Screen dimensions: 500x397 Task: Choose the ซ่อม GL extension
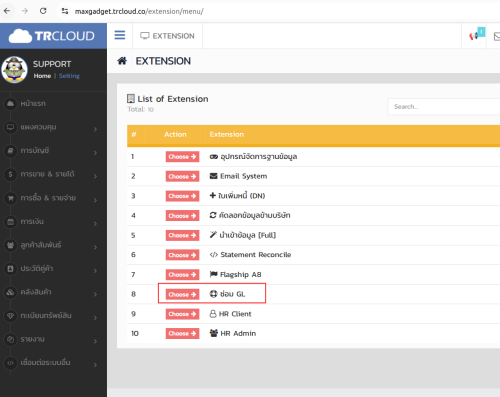click(x=182, y=294)
